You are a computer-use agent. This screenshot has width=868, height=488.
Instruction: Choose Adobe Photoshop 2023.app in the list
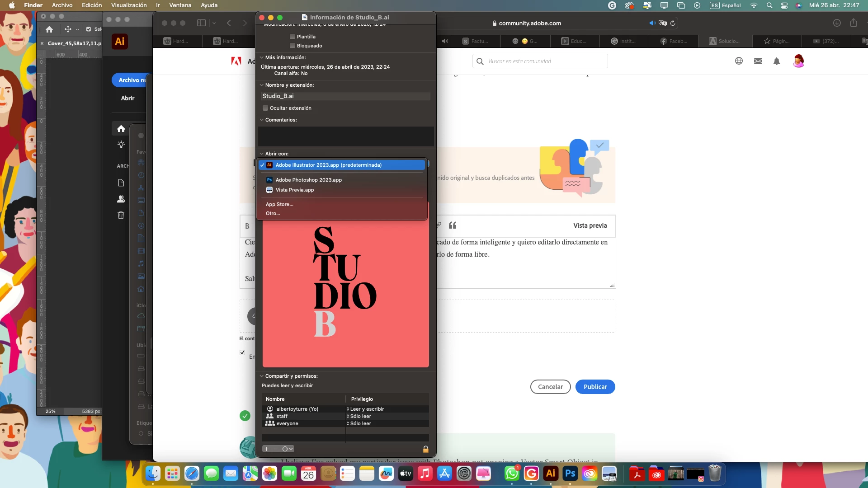pyautogui.click(x=308, y=180)
